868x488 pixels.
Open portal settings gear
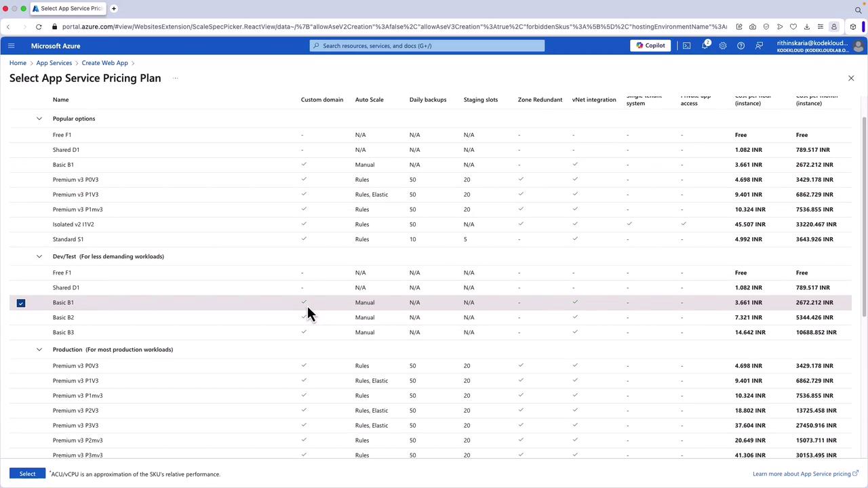click(x=723, y=45)
